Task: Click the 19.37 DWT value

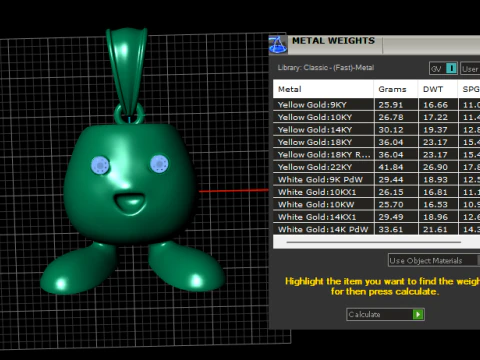Action: 435,130
